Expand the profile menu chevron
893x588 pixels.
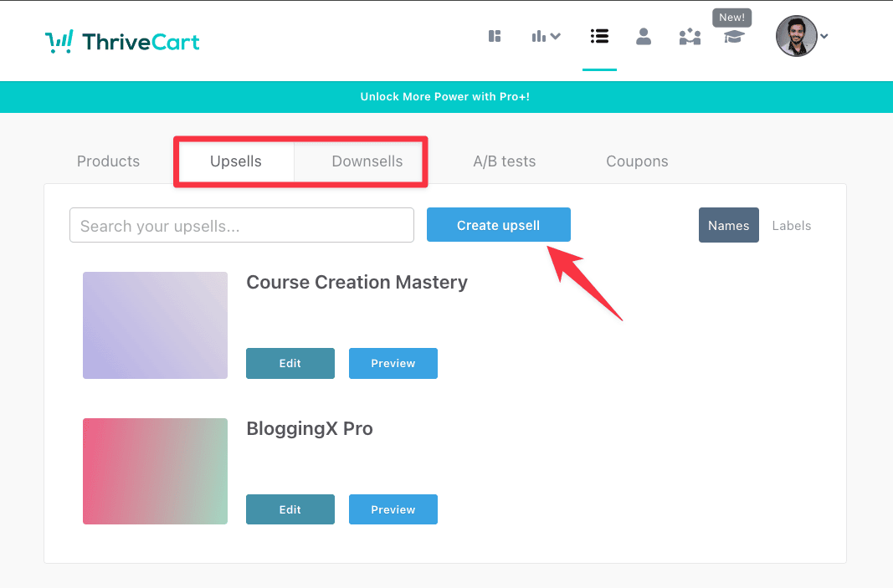pos(824,36)
